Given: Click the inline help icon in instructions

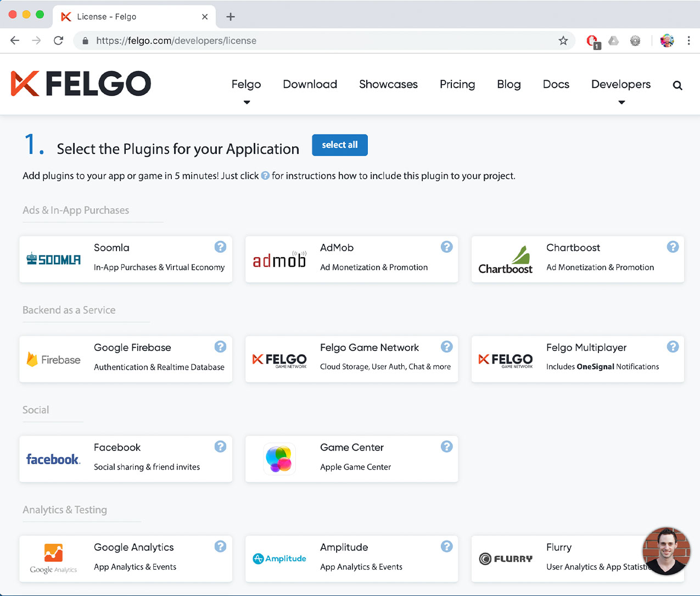Looking at the screenshot, I should point(265,176).
